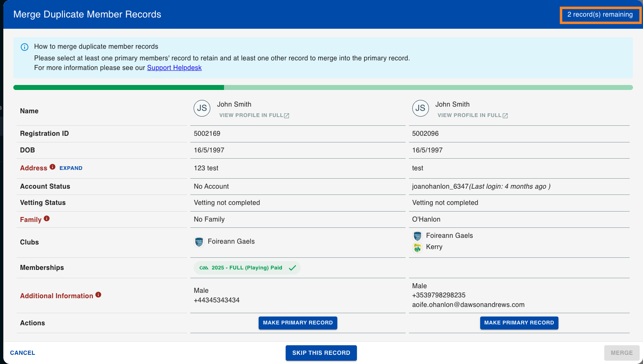The image size is (643, 364).
Task: Make record 5002096 the primary record
Action: [519, 323]
